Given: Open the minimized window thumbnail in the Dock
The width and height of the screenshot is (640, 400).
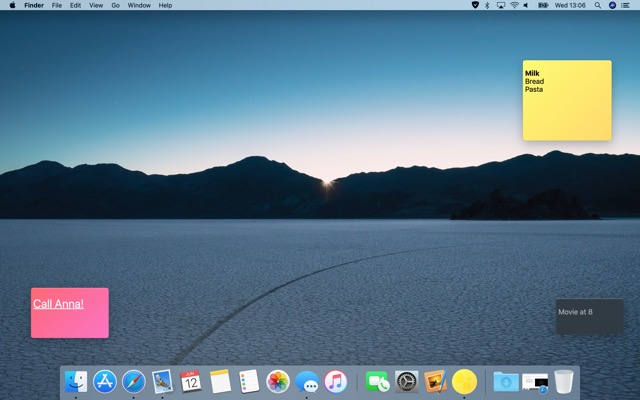Looking at the screenshot, I should pyautogui.click(x=535, y=382).
